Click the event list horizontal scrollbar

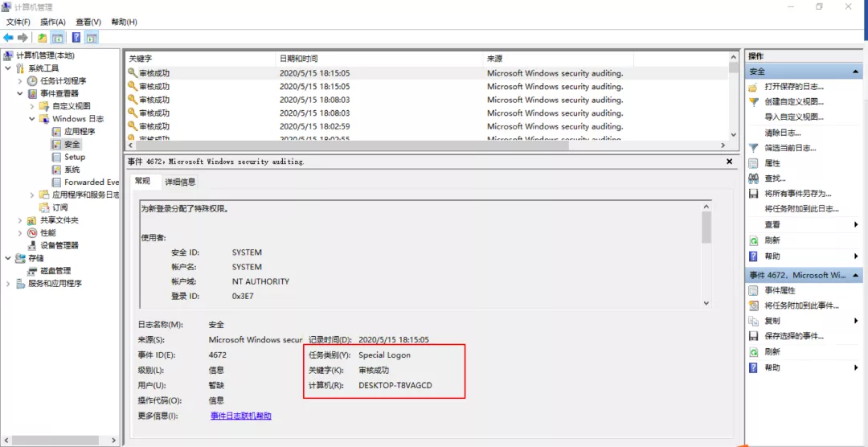(x=426, y=146)
